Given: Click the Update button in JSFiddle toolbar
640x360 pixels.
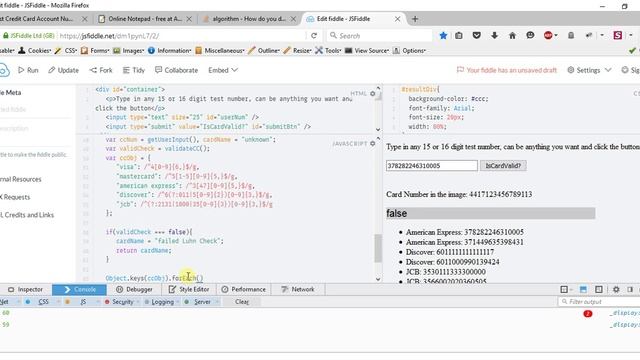Looking at the screenshot, I should [63, 70].
